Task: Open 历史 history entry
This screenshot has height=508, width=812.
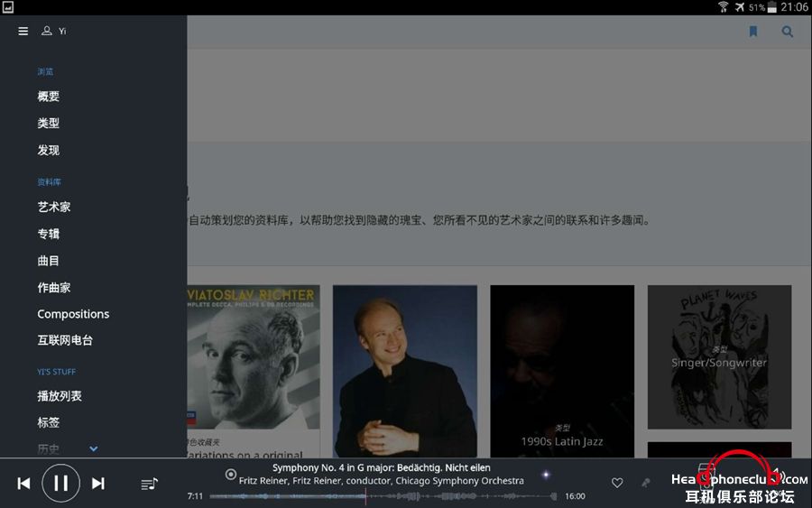Action: tap(48, 449)
